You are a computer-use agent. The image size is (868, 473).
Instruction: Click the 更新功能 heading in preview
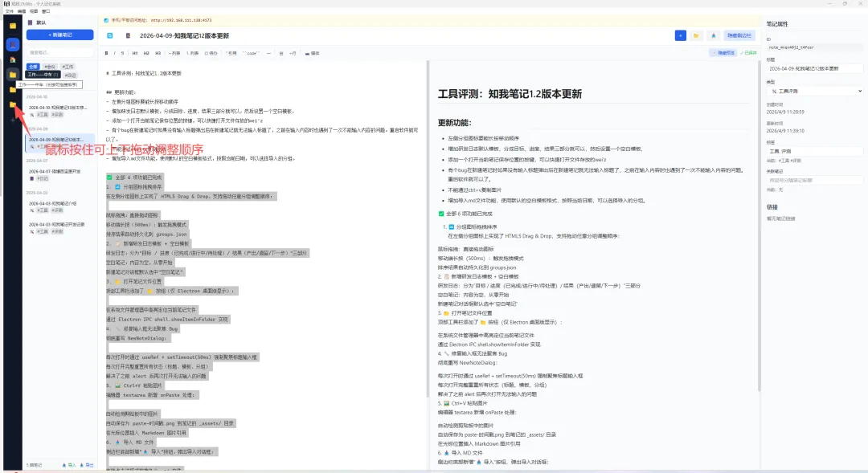tap(454, 122)
